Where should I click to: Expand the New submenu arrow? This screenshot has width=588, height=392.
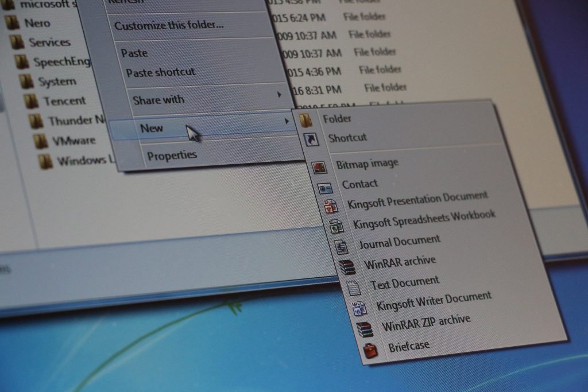[286, 121]
